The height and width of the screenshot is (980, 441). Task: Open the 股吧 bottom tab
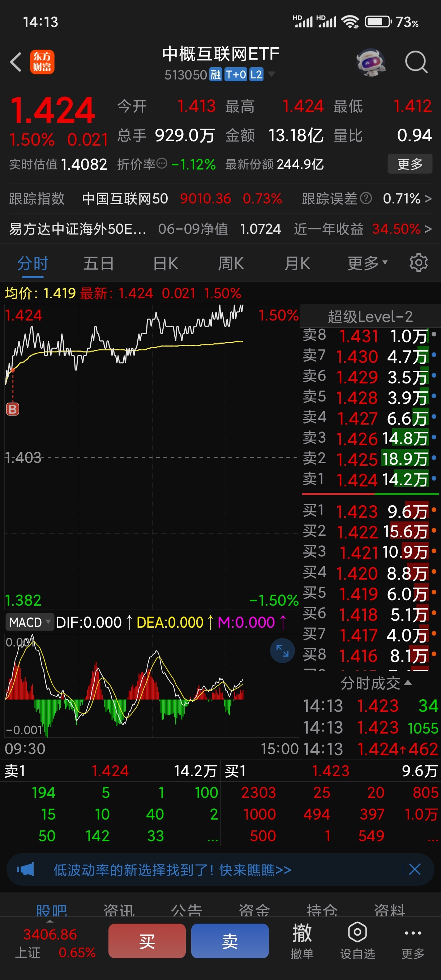51,910
